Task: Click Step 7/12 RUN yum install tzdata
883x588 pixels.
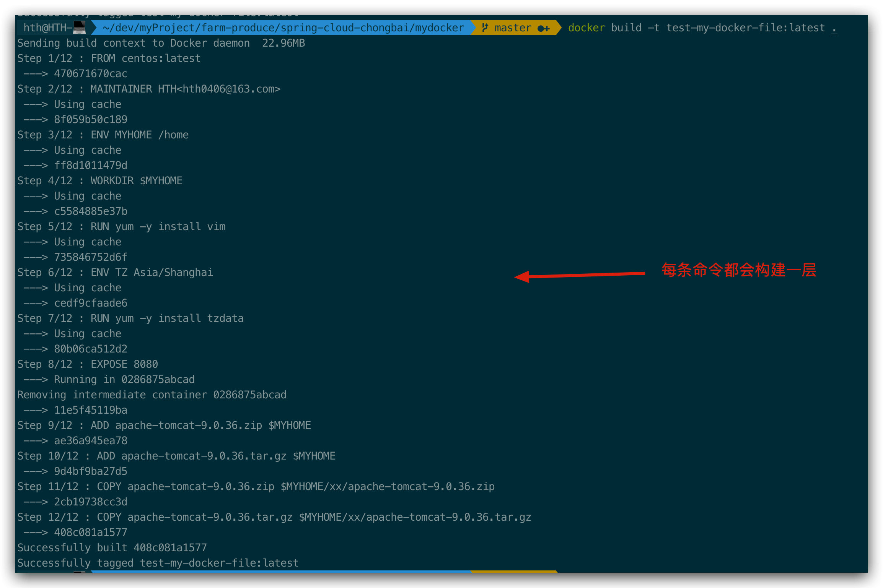Action: point(130,318)
